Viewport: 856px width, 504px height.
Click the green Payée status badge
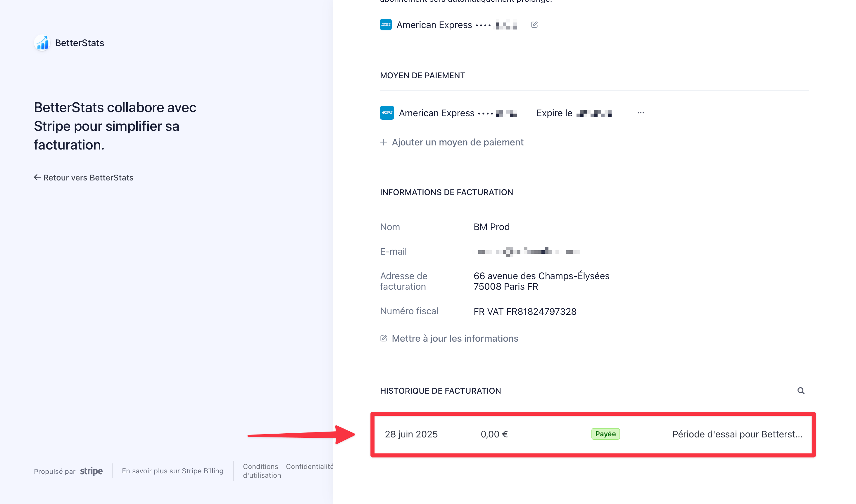coord(605,434)
